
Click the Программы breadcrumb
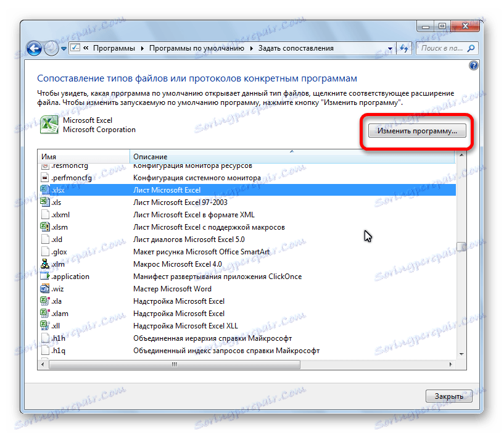114,48
